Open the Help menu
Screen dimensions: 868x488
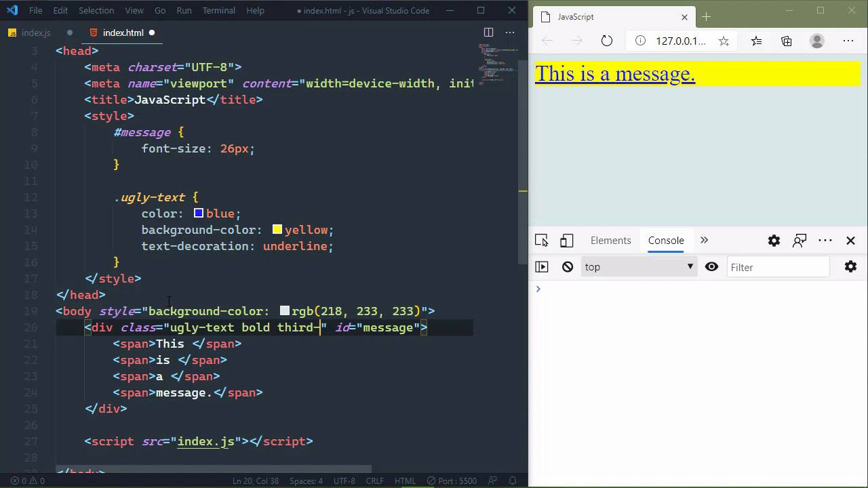pyautogui.click(x=256, y=11)
